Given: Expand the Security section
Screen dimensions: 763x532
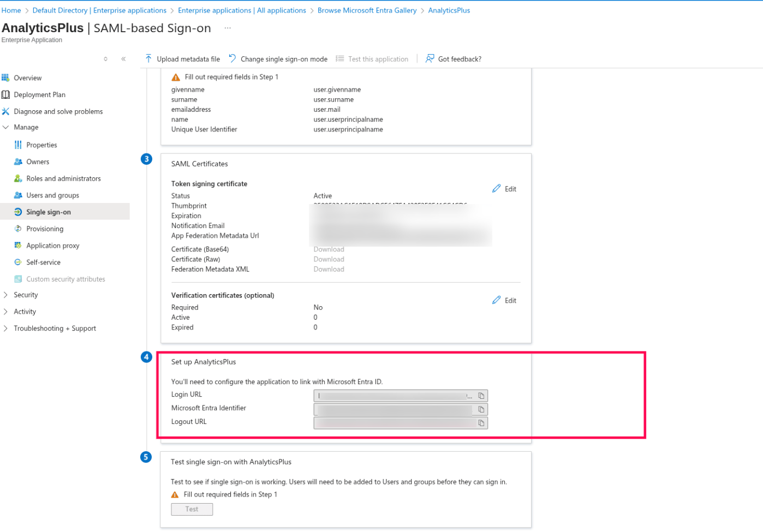Looking at the screenshot, I should [x=6, y=295].
